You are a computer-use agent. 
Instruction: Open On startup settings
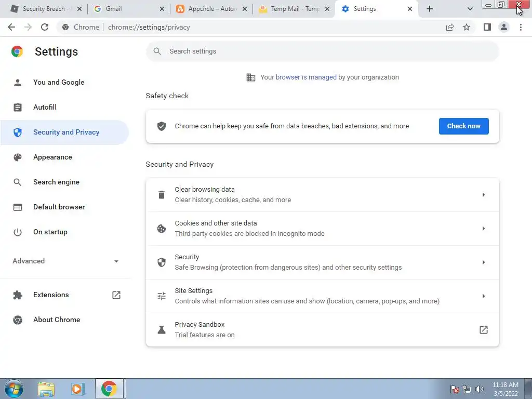(x=64, y=232)
